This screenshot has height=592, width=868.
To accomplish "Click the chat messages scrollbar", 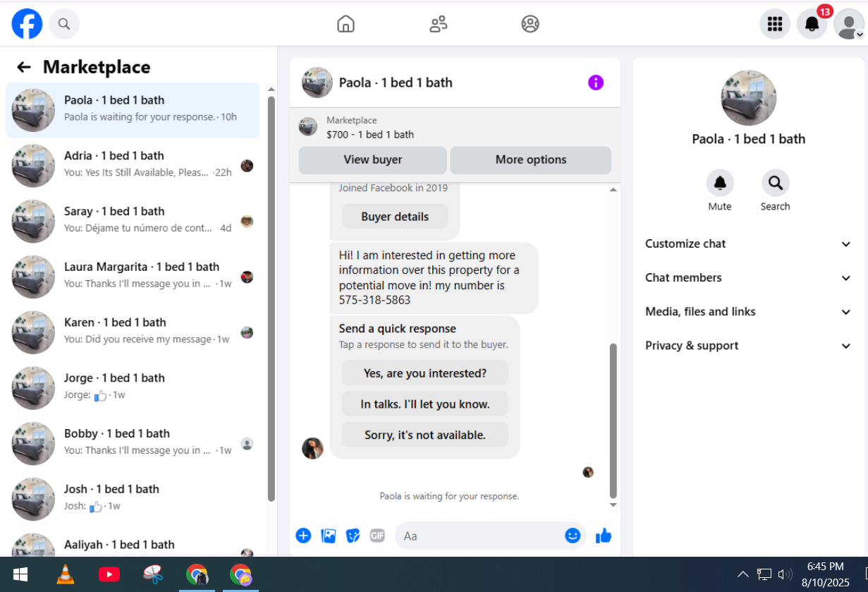I will pos(613,421).
